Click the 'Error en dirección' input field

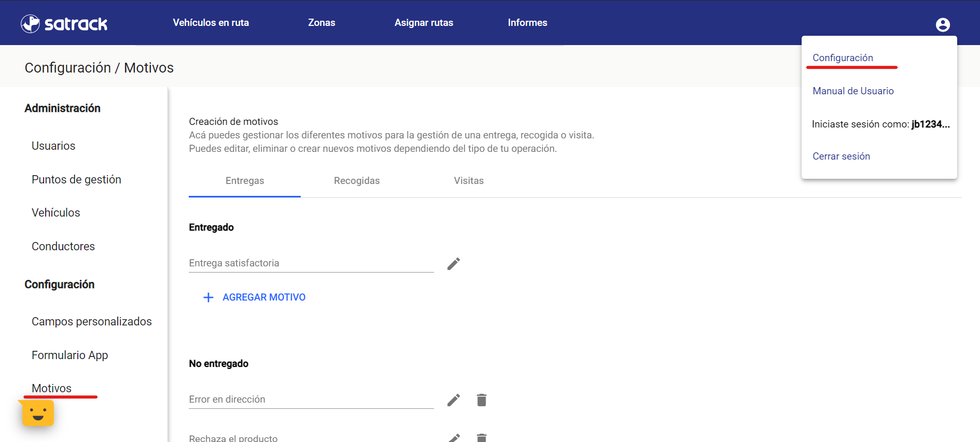311,400
